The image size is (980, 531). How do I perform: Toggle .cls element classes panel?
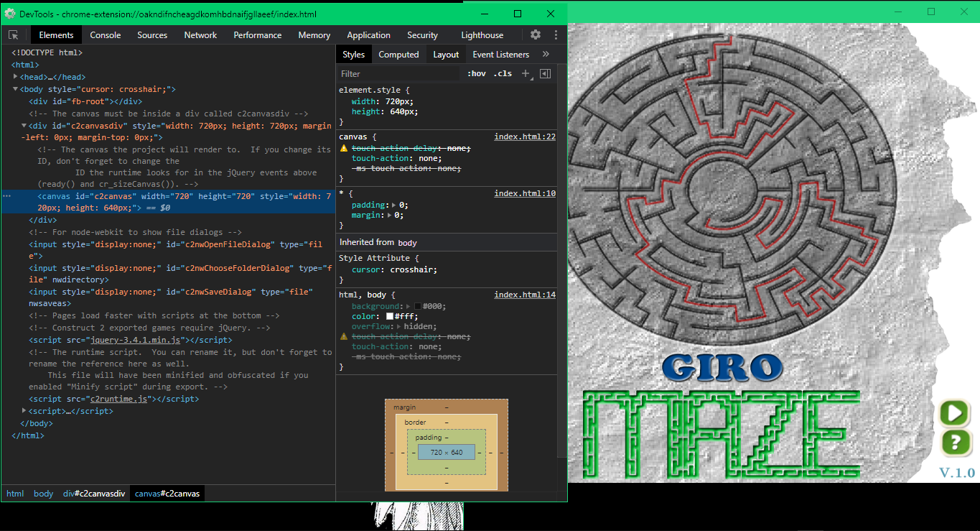[x=503, y=73]
